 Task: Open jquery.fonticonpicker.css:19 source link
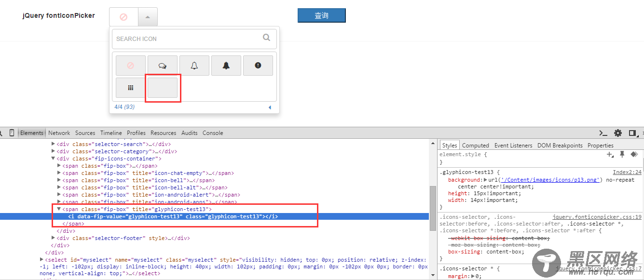pyautogui.click(x=597, y=217)
